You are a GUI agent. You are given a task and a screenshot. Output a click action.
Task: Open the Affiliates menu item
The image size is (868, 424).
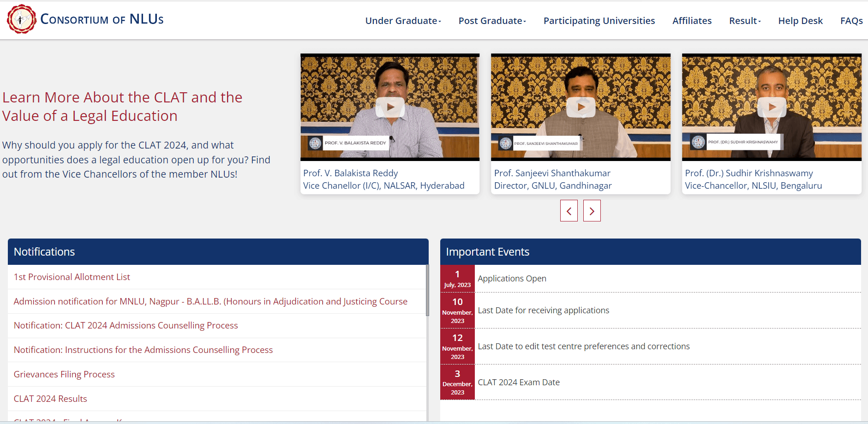(692, 21)
